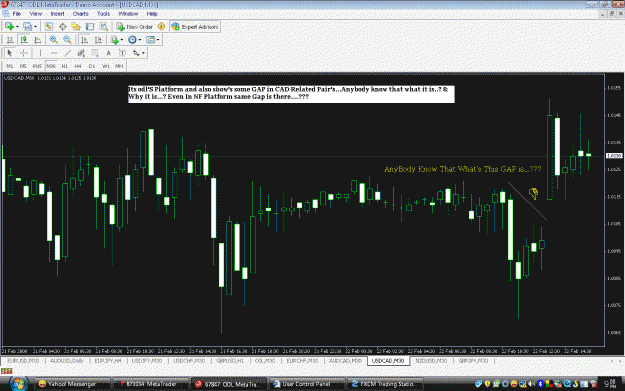This screenshot has height=391, width=625.
Task: Select the Cursor arrow tool
Action: 10,53
